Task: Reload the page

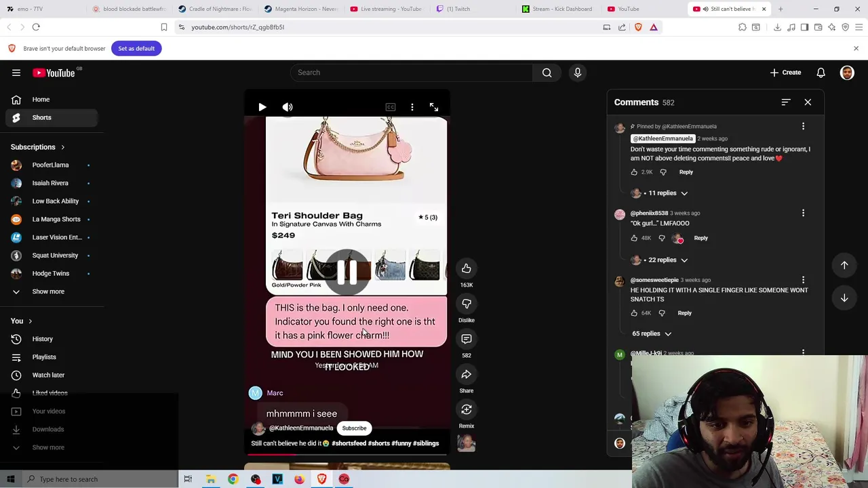Action: tap(36, 27)
